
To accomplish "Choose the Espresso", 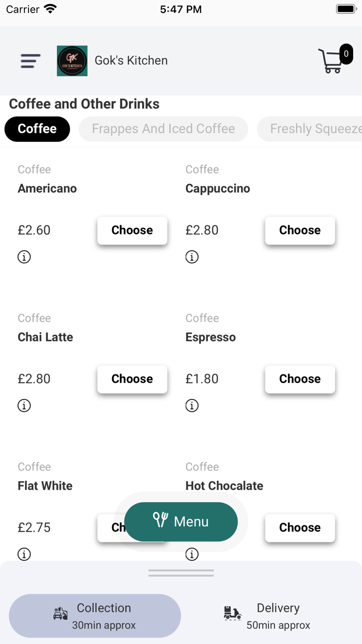I will click(x=300, y=379).
